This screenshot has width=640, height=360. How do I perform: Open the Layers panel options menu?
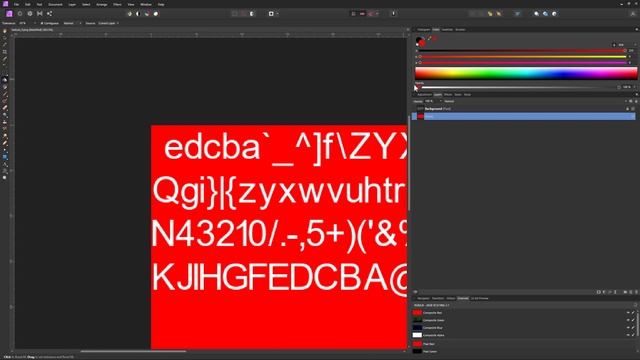(636, 94)
